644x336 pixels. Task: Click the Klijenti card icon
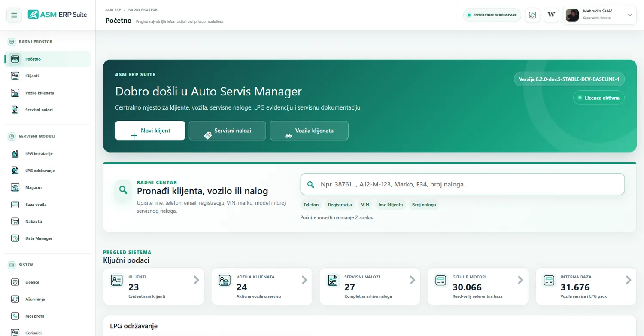[116, 281]
